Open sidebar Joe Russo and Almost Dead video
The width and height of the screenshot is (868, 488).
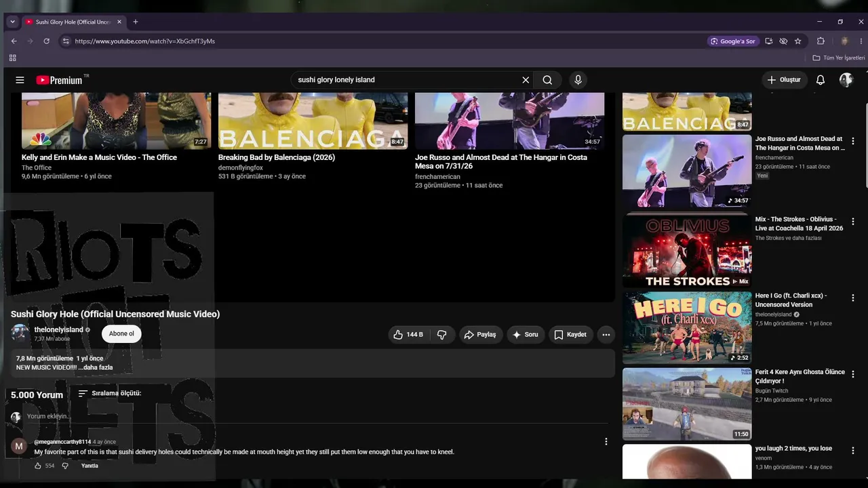click(687, 171)
